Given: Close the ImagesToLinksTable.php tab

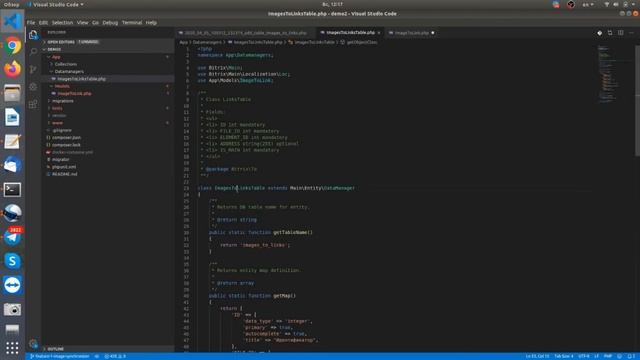Looking at the screenshot, I should (379, 33).
